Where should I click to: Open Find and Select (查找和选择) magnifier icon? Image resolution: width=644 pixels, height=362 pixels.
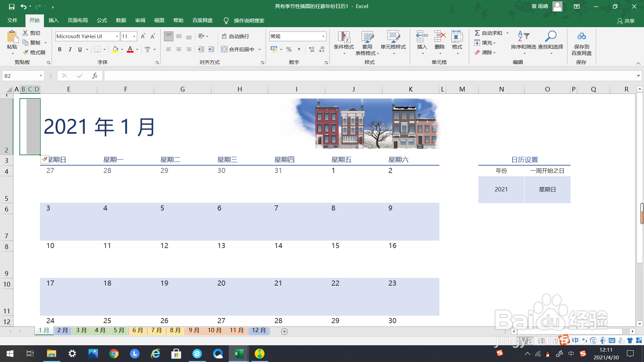[x=551, y=36]
